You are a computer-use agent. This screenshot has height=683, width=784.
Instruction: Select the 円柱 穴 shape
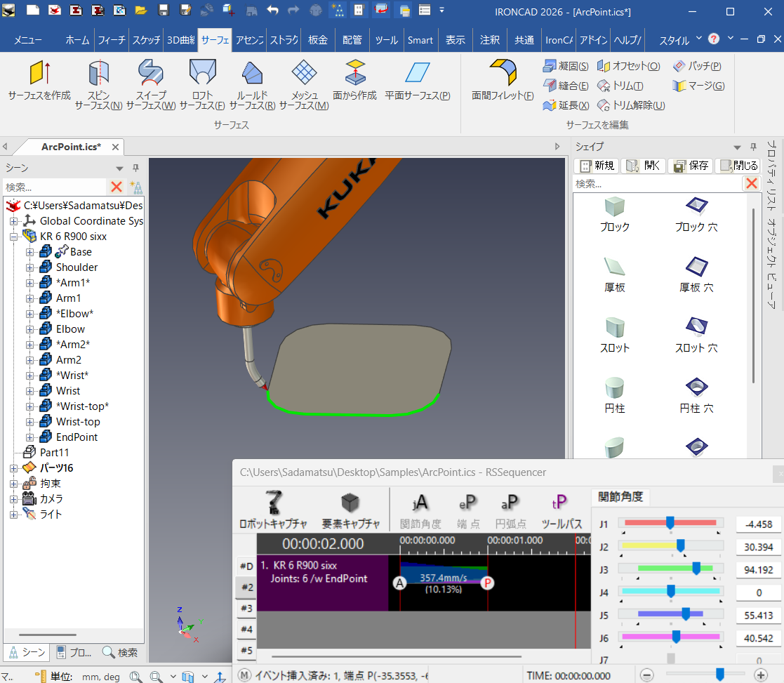(x=696, y=395)
